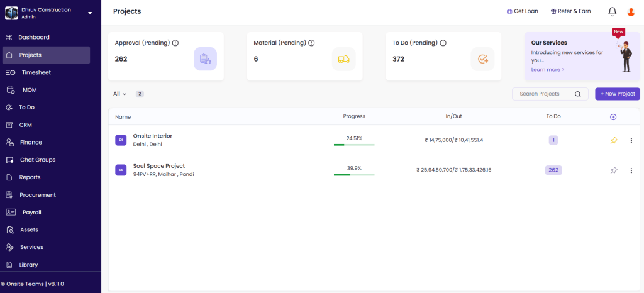Expand the Dhruv Construction company dropdown
This screenshot has width=644, height=293.
[x=90, y=13]
